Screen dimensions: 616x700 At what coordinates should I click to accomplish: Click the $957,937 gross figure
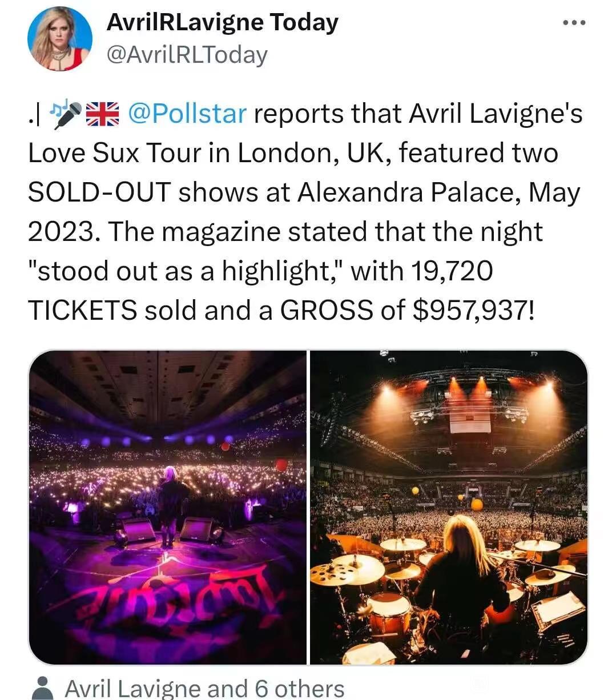473,310
